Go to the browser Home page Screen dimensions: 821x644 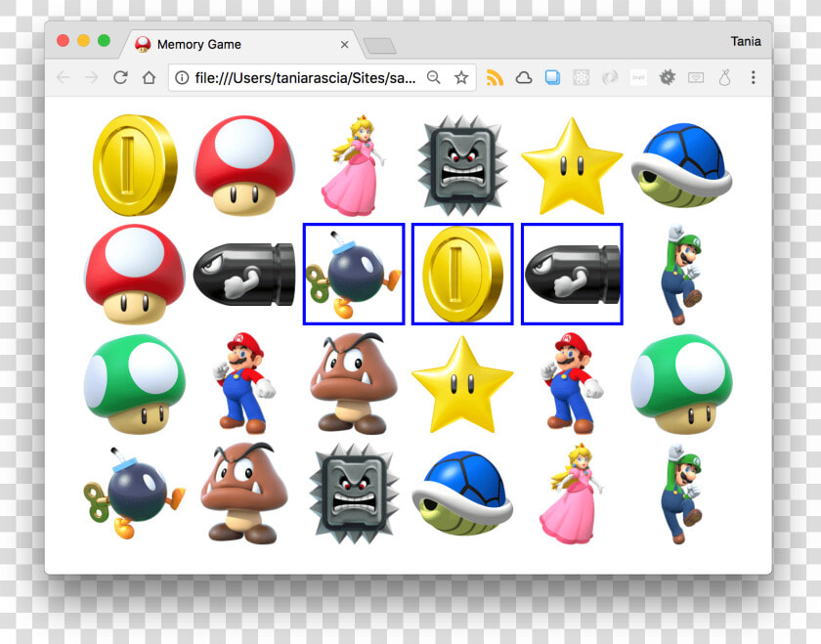(150, 77)
